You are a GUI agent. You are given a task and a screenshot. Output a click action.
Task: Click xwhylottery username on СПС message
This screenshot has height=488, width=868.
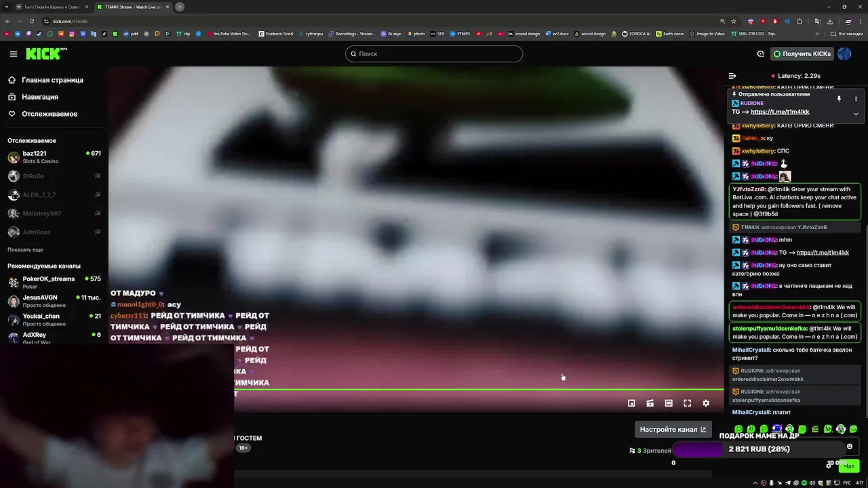click(757, 151)
